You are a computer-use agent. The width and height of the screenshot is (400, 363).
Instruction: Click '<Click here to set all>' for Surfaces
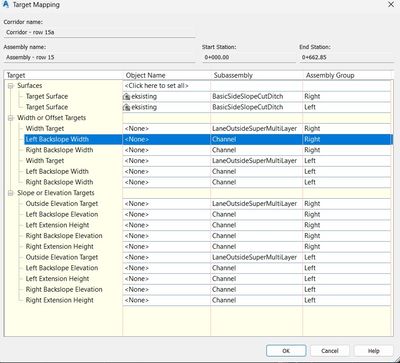pos(156,86)
